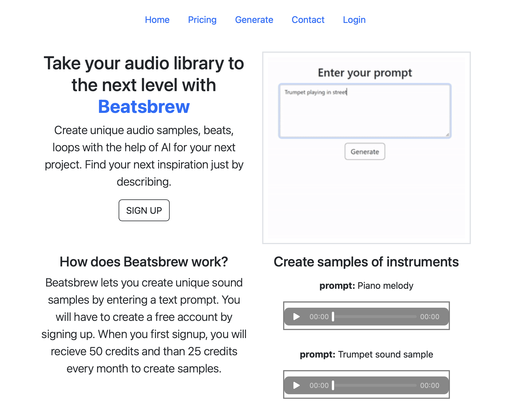
Task: Click the play triangle icon on the first player
Action: click(296, 317)
